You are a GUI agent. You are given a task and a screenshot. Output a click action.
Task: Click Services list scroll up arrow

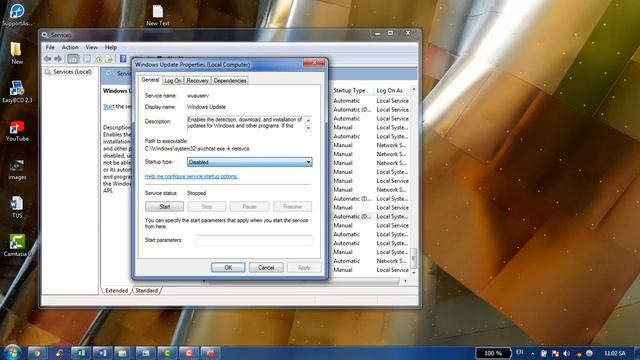413,89
